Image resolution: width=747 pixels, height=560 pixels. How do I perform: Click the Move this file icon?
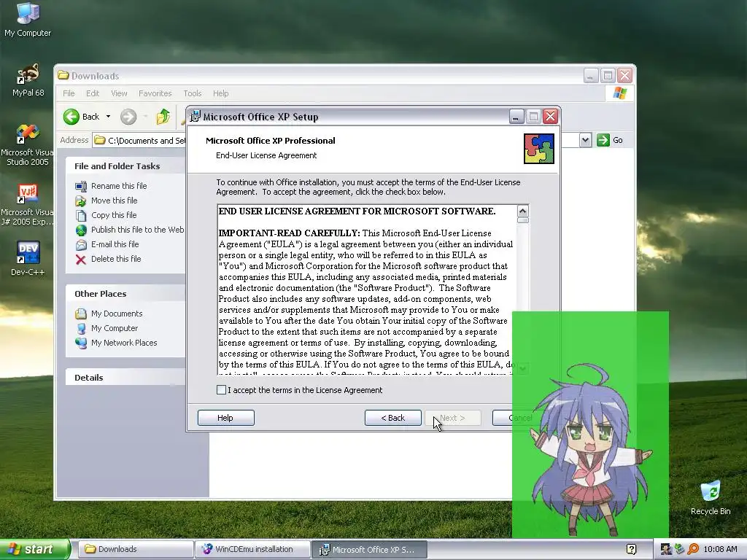[81, 201]
